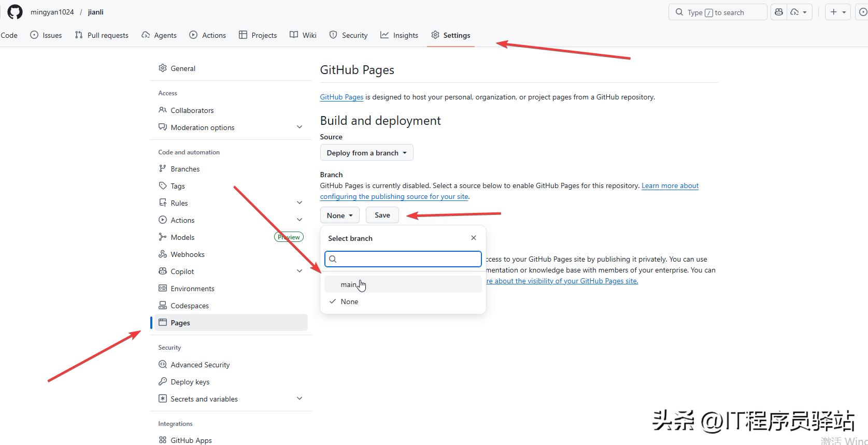Click the Webhooks icon in sidebar
Image resolution: width=868 pixels, height=445 pixels.
pos(163,254)
